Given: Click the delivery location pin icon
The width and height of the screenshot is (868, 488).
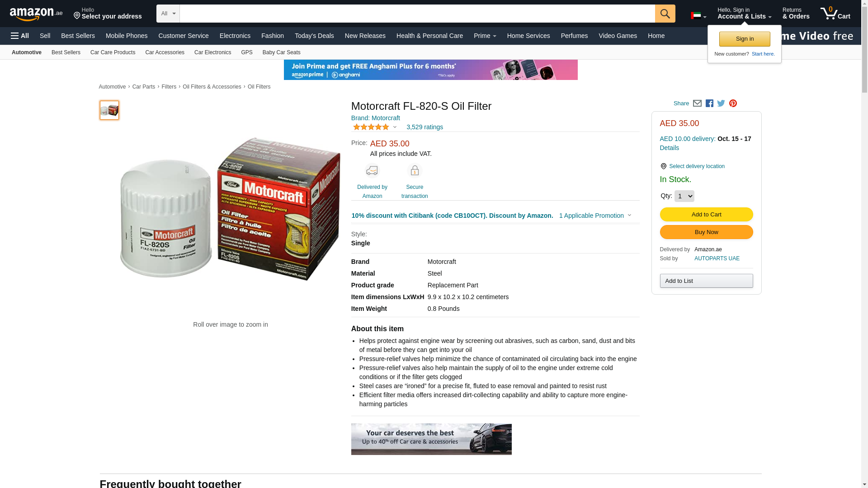Looking at the screenshot, I should click(x=663, y=167).
